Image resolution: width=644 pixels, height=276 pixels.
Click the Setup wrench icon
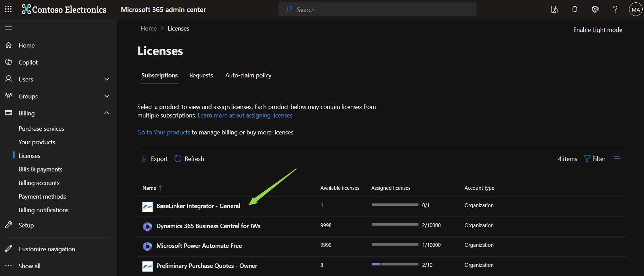(8, 225)
